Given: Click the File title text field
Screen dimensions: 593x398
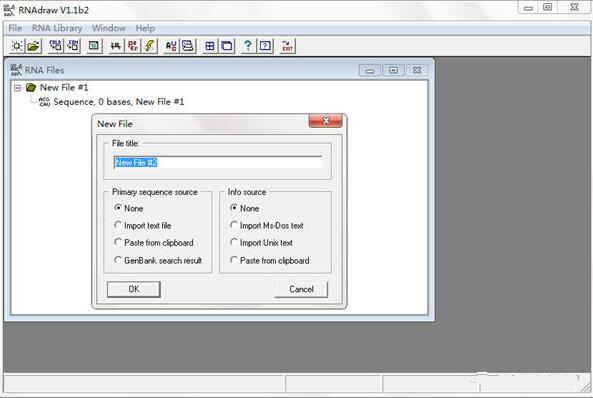Looking at the screenshot, I should [217, 163].
